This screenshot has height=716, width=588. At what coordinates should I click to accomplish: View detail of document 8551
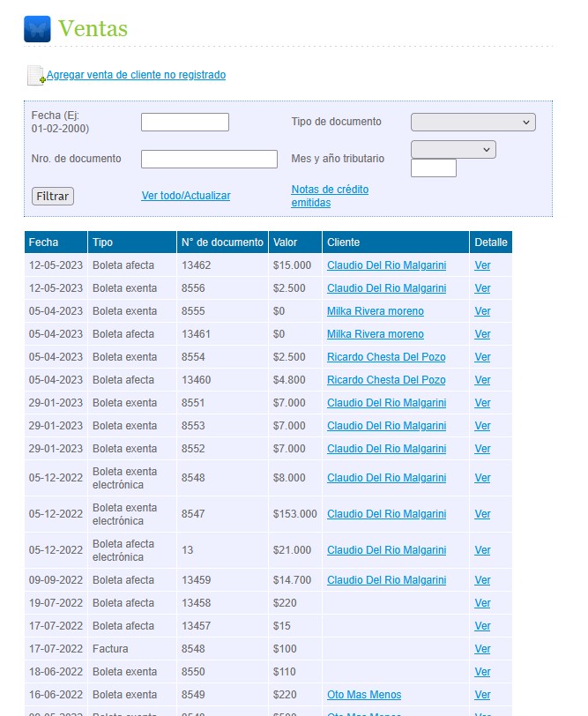[482, 403]
